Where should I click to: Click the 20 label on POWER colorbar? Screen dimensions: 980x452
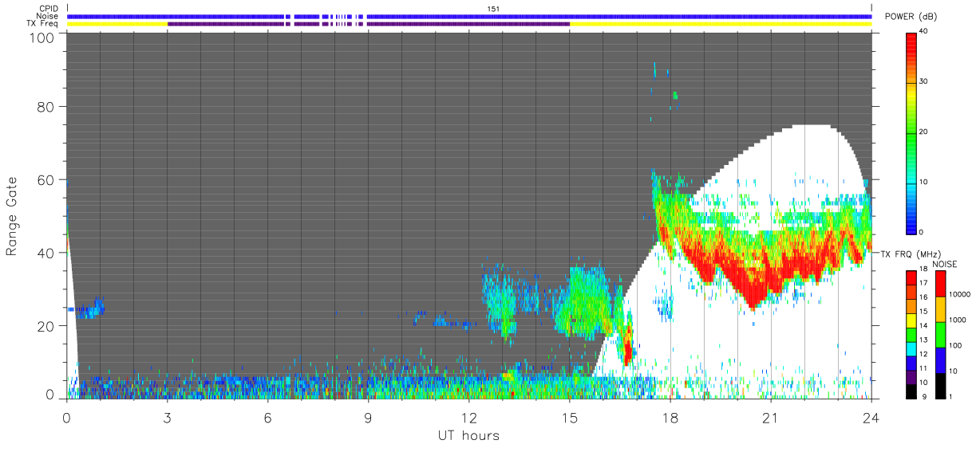coord(923,132)
